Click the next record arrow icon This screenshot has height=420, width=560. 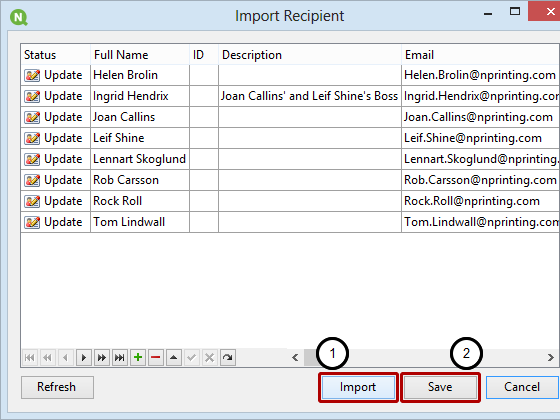pyautogui.click(x=84, y=358)
